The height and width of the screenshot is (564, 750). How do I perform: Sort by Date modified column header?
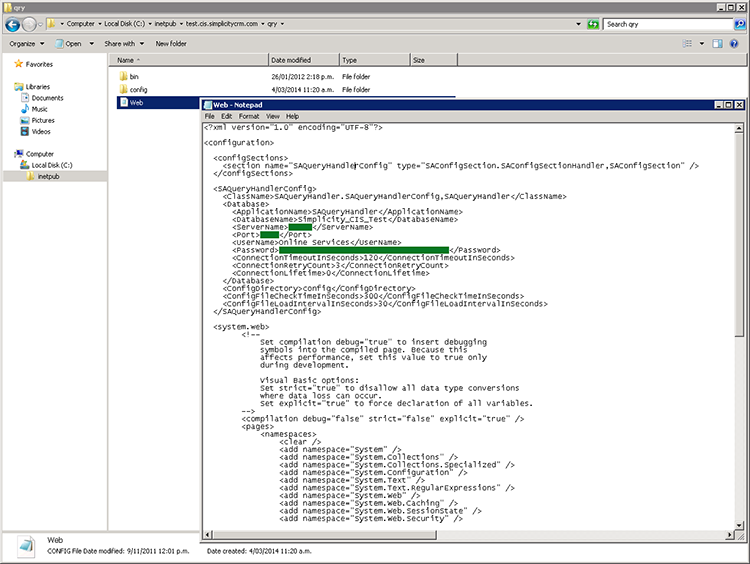coord(304,60)
